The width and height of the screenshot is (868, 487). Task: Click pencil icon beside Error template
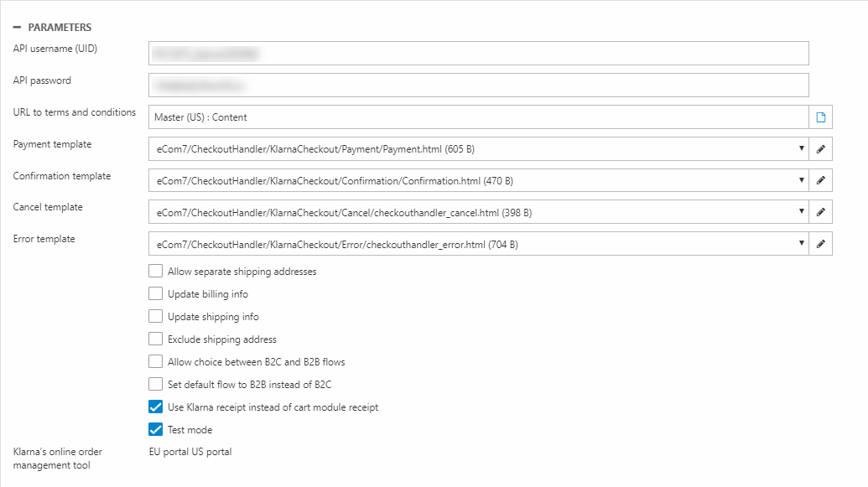point(821,244)
